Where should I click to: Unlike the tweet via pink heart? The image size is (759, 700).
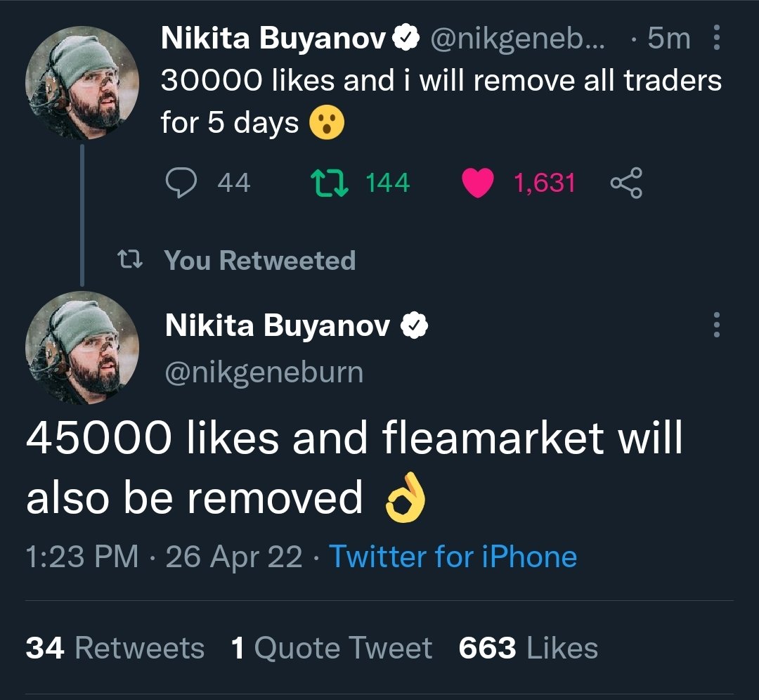478,183
